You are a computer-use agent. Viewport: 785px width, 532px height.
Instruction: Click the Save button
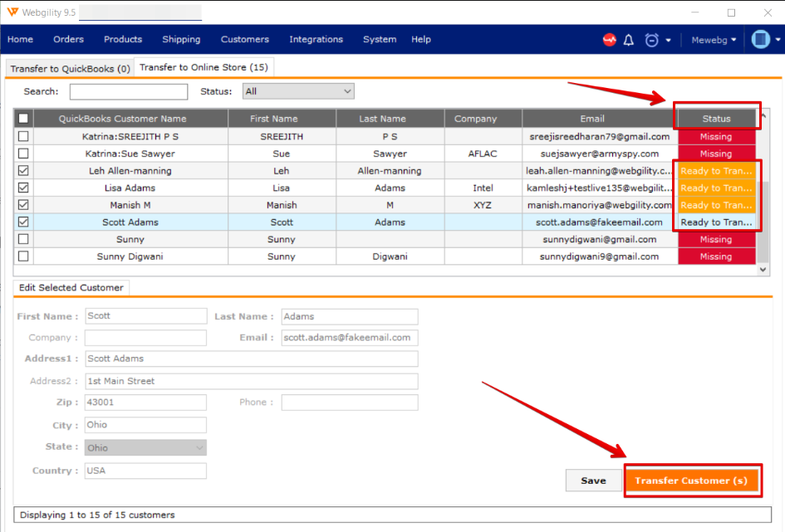tap(593, 481)
